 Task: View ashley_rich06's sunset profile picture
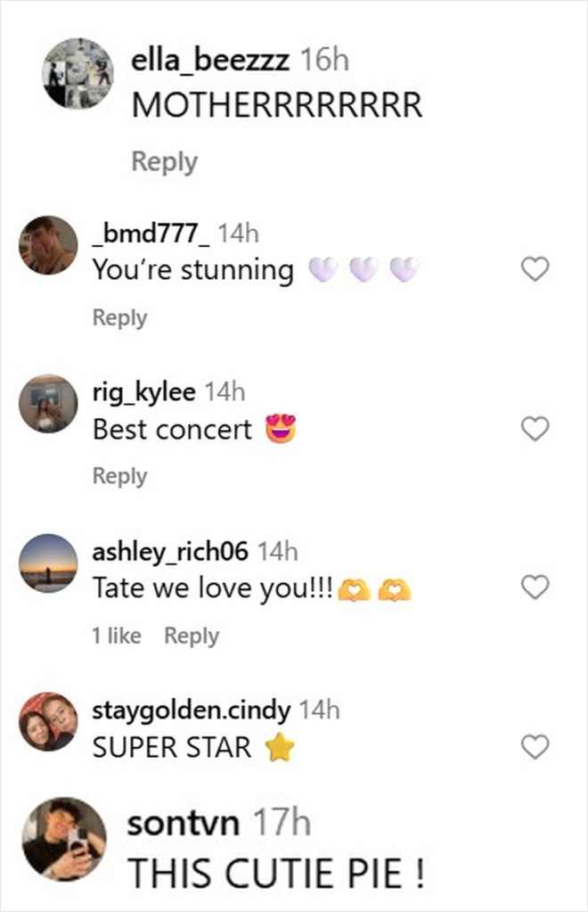point(48,563)
